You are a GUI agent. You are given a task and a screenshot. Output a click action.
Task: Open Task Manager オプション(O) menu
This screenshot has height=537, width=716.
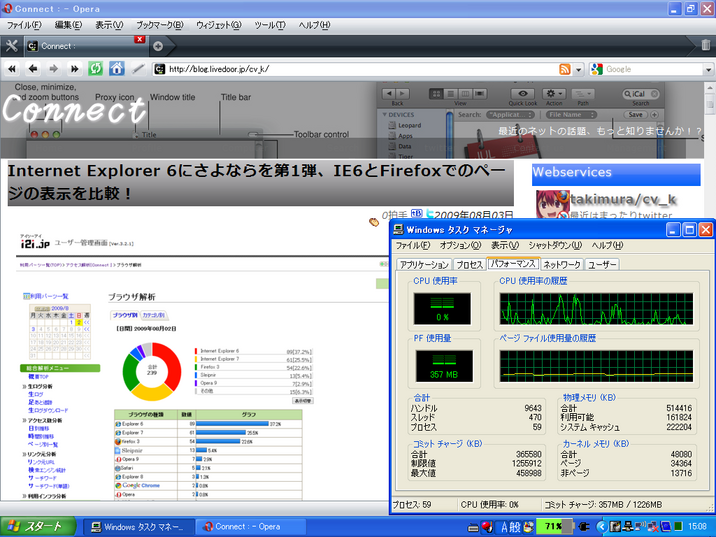[x=460, y=245]
